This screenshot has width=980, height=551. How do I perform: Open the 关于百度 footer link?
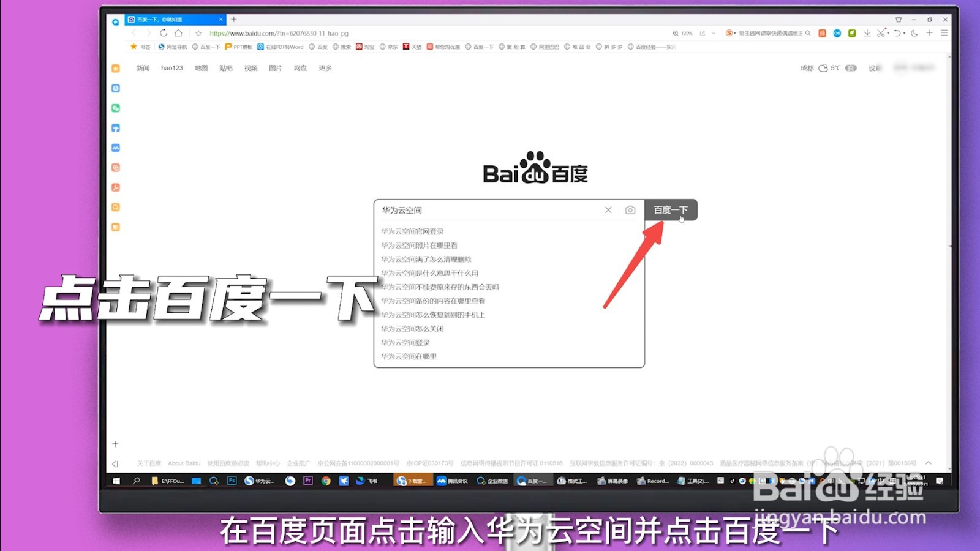point(149,463)
